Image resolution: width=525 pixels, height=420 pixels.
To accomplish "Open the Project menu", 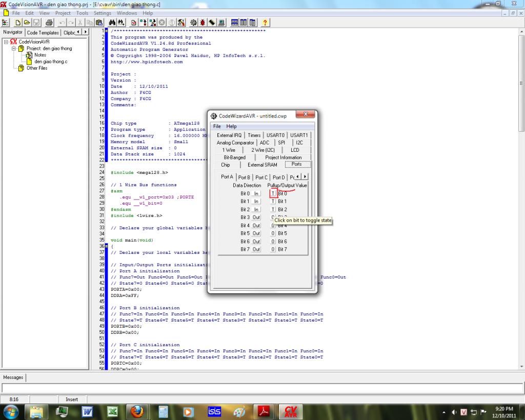I will [63, 13].
